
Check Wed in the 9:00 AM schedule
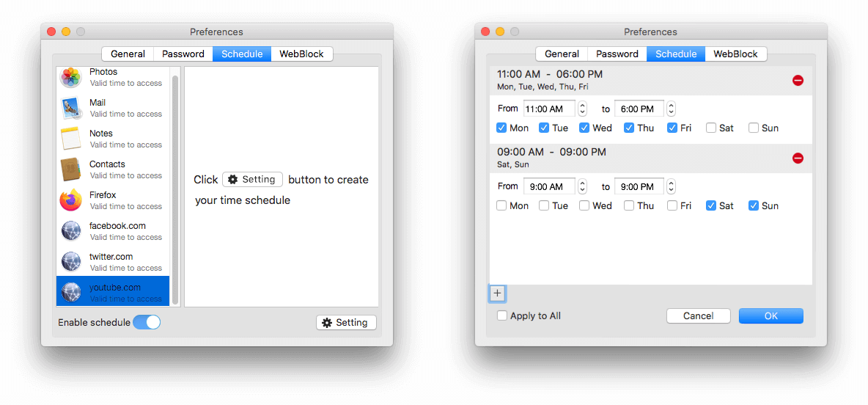pyautogui.click(x=584, y=205)
